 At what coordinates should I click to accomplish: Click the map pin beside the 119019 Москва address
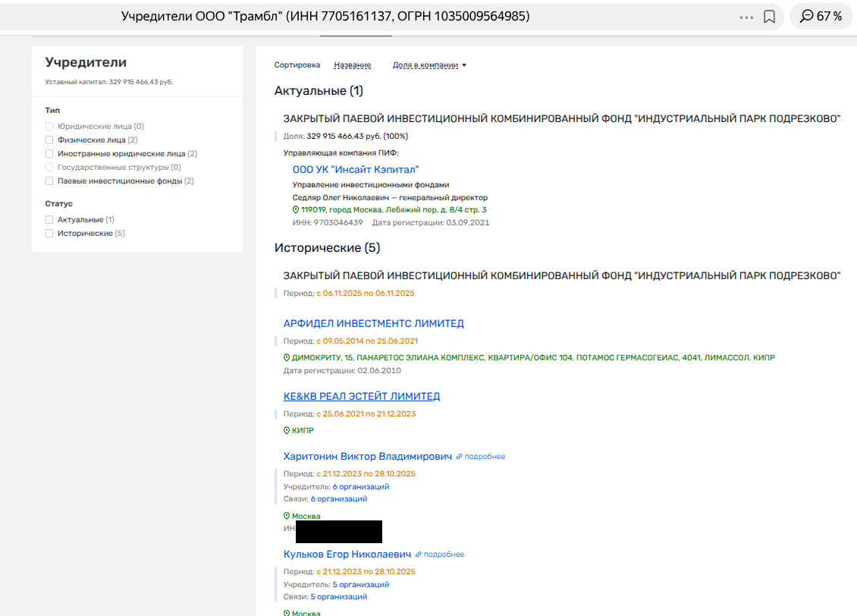[x=296, y=210]
